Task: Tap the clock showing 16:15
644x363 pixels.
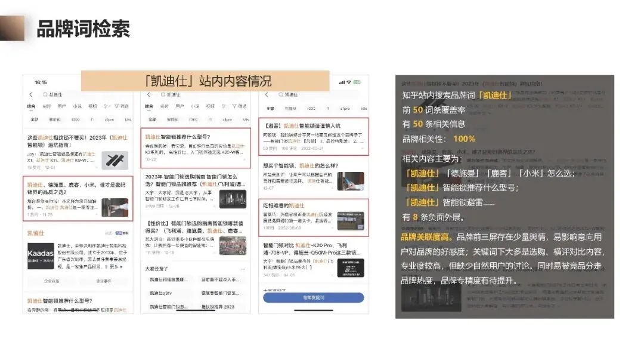Action: [39, 82]
